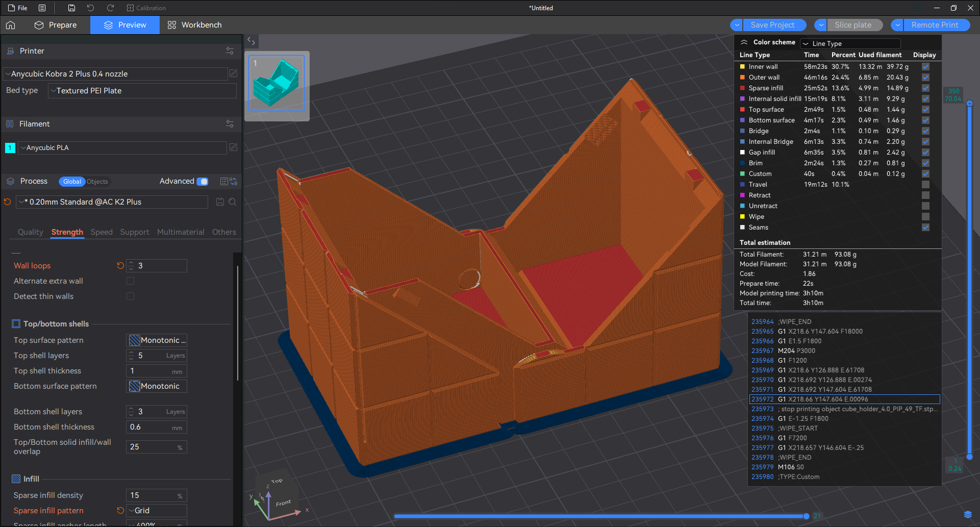This screenshot has width=980, height=527.
Task: Open the 0.20mm Standard process dropdown
Action: point(112,202)
